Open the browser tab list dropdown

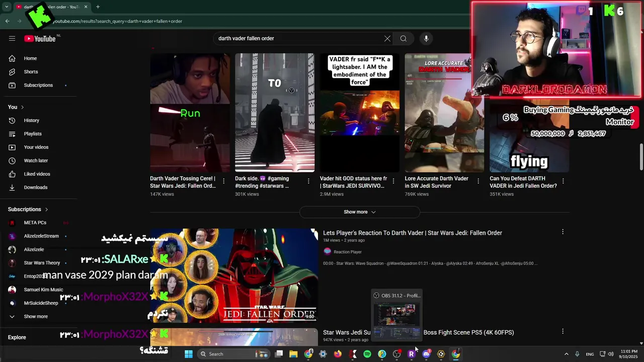7,7
